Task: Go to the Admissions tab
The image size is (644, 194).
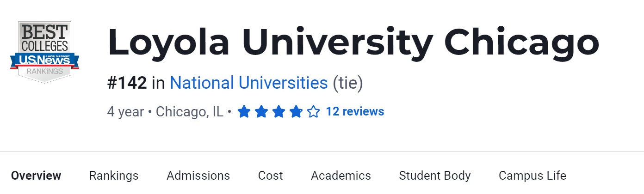Action: click(198, 176)
